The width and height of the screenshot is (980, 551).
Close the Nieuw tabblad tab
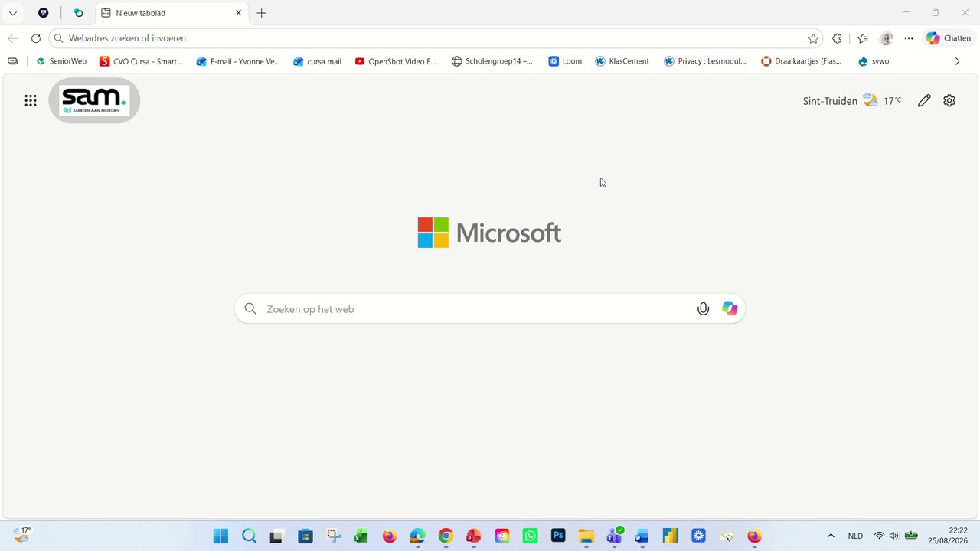238,13
